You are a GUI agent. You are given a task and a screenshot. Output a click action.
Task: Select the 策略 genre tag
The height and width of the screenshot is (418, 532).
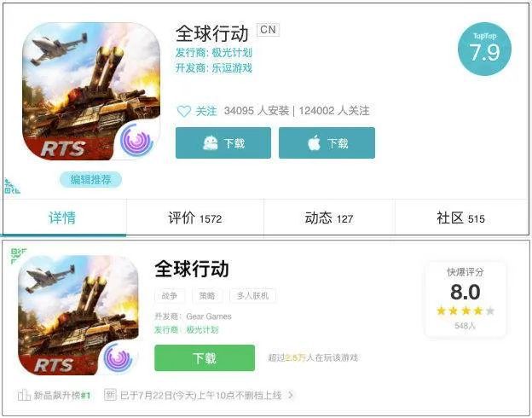(207, 296)
